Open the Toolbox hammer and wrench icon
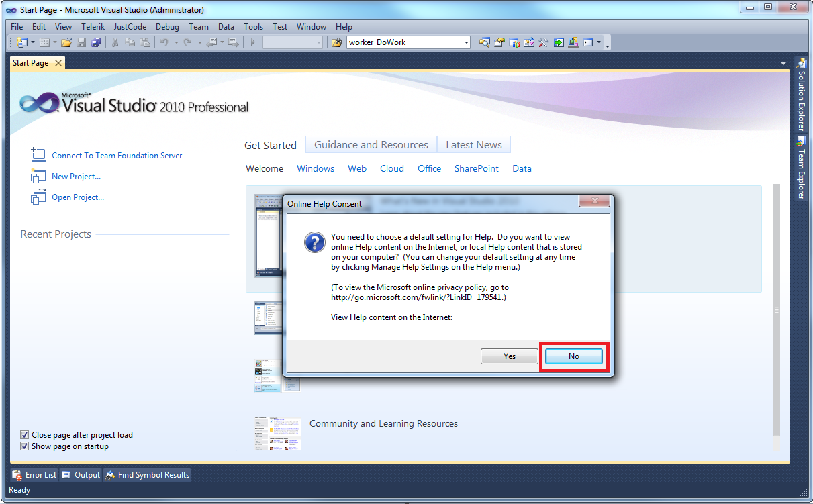The image size is (813, 504). point(544,42)
